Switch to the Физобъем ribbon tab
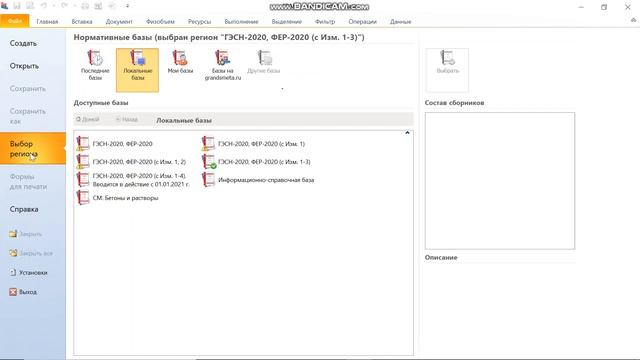Image resolution: width=640 pixels, height=360 pixels. click(160, 21)
